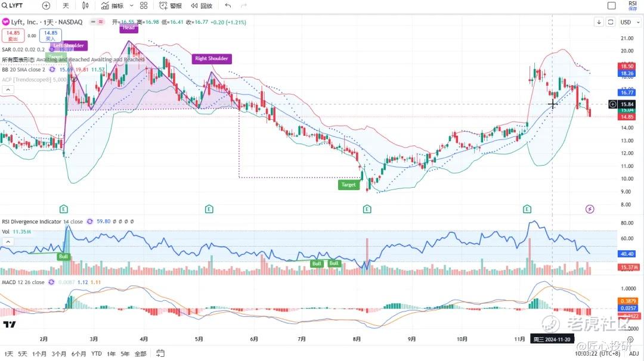Set the range to 3个月
The height and width of the screenshot is (361, 644).
pos(58,354)
